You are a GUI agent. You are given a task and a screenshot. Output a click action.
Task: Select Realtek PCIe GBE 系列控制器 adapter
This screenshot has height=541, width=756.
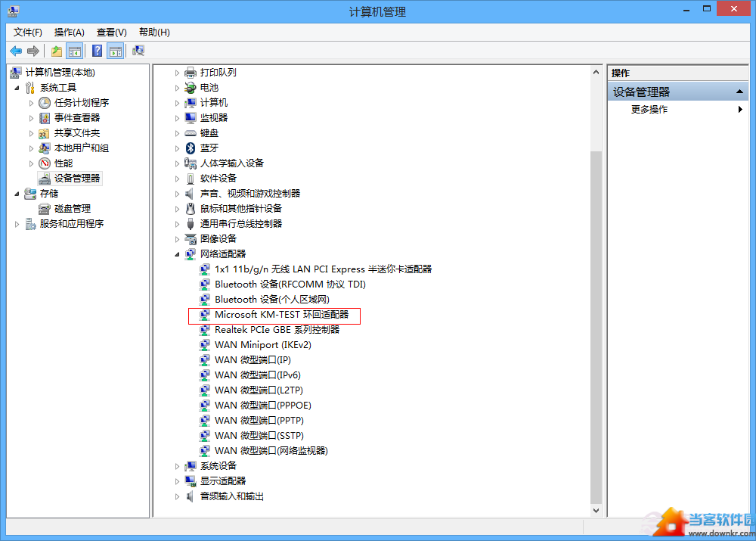[x=277, y=330]
